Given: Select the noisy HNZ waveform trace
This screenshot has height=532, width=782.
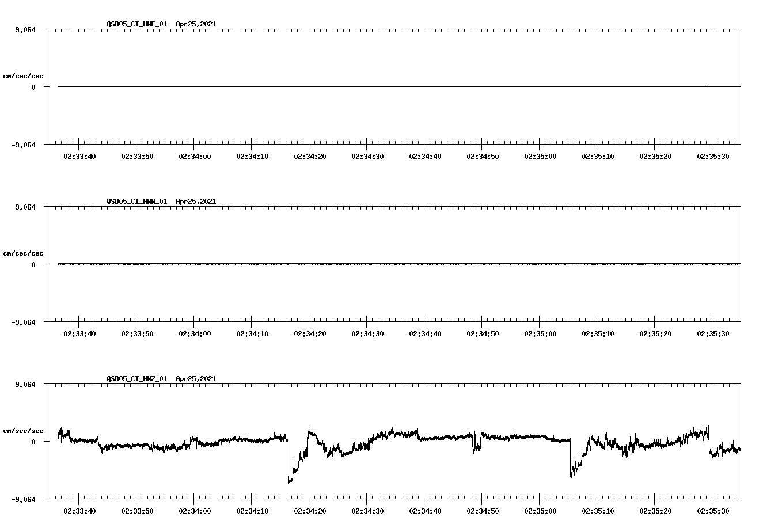Looking at the screenshot, I should 403,435.
